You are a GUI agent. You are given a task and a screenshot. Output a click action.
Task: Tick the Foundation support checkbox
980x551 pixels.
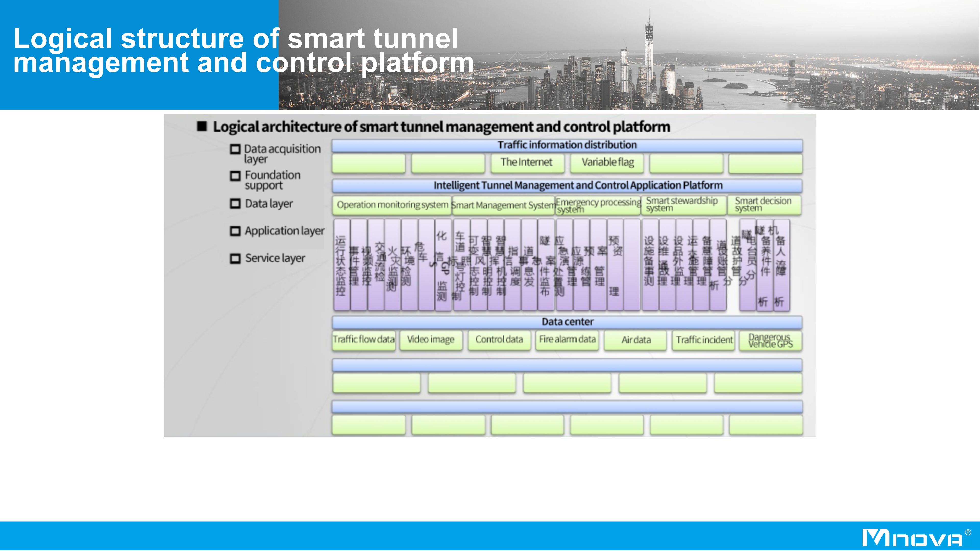click(x=236, y=176)
